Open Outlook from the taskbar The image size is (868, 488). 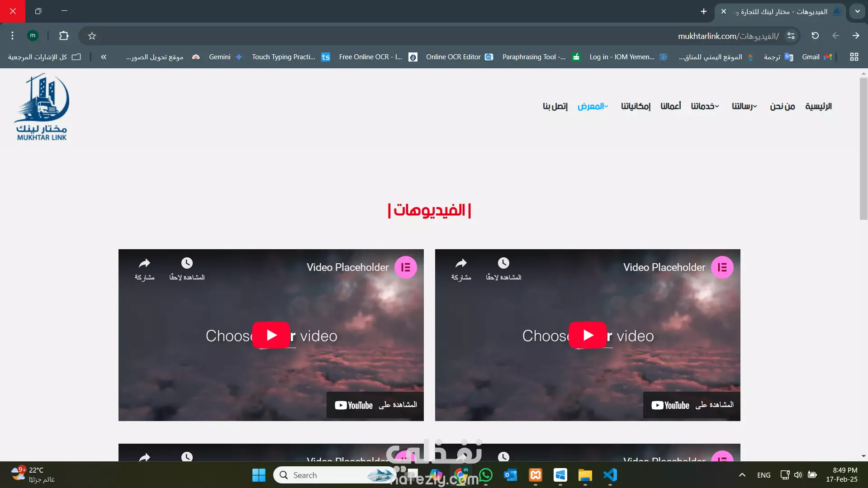511,475
